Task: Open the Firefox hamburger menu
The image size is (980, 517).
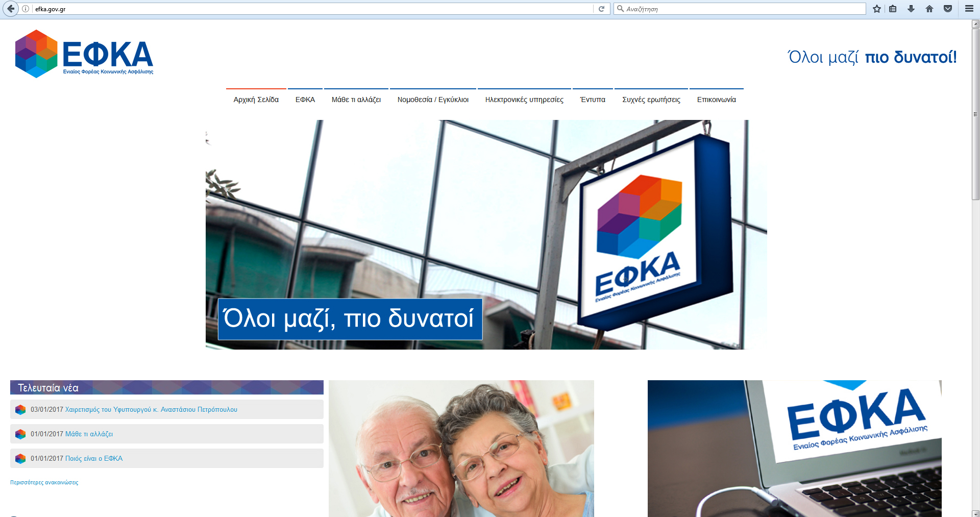Action: (x=969, y=9)
